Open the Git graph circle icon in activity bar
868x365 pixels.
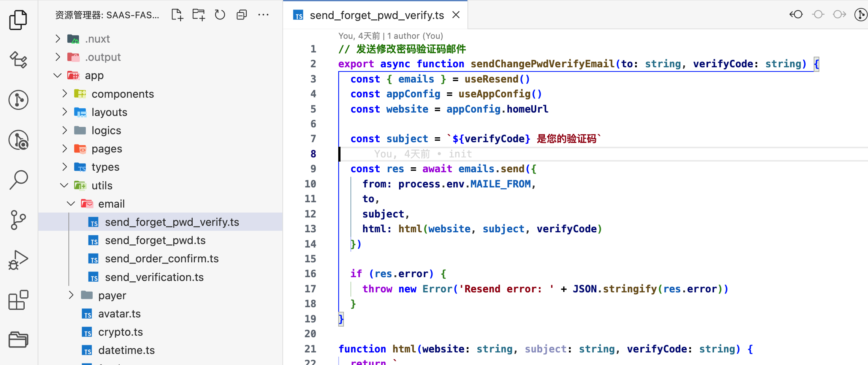[18, 100]
